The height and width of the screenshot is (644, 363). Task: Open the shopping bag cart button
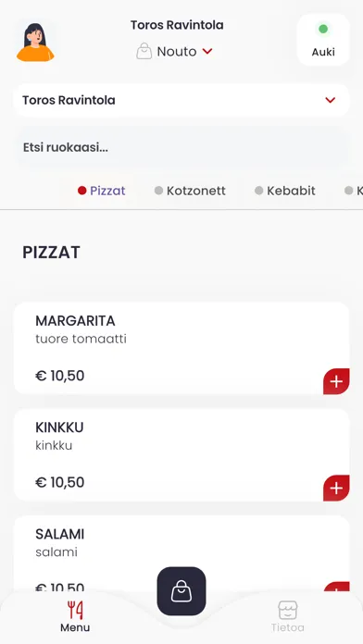click(181, 591)
